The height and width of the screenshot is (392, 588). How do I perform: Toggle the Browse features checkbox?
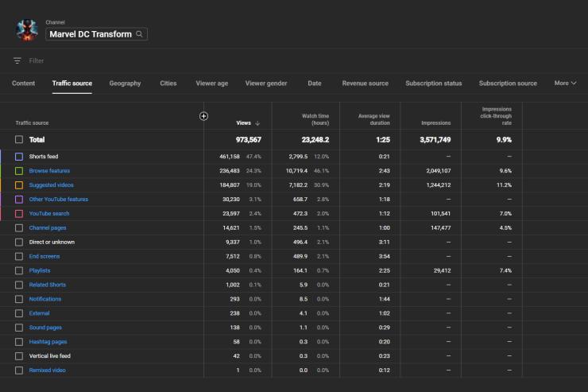coord(19,171)
